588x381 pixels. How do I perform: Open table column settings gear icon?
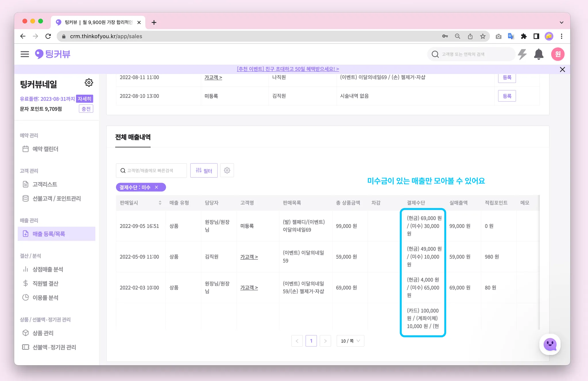point(227,170)
